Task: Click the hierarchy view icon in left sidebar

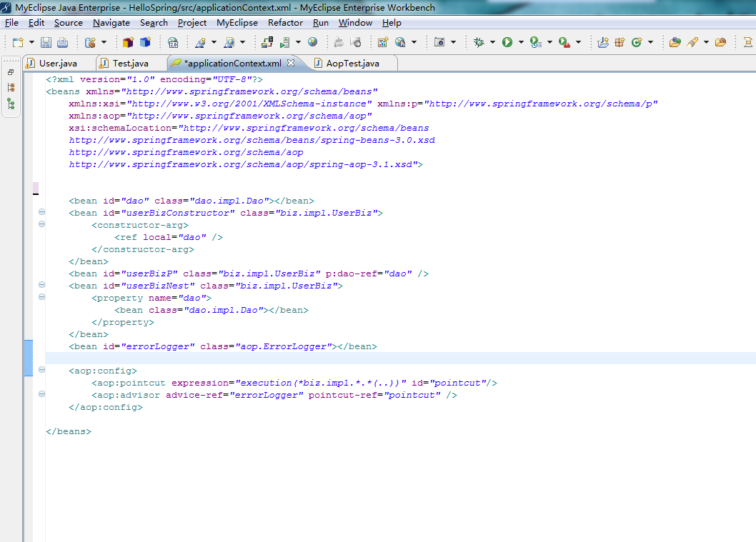Action: (11, 87)
